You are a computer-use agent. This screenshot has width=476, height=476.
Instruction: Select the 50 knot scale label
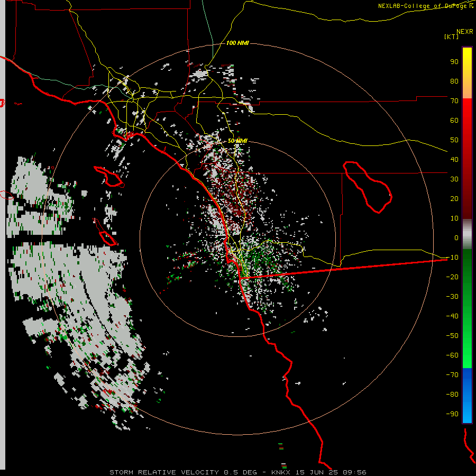coord(454,140)
